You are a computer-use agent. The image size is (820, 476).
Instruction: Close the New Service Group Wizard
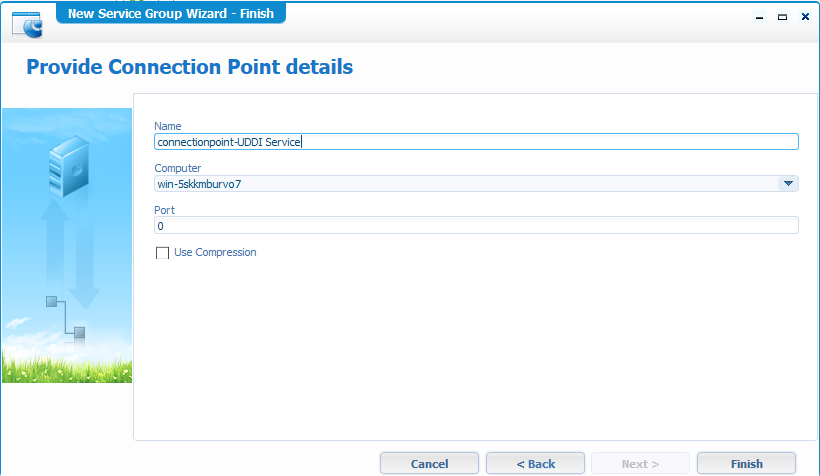[x=803, y=17]
